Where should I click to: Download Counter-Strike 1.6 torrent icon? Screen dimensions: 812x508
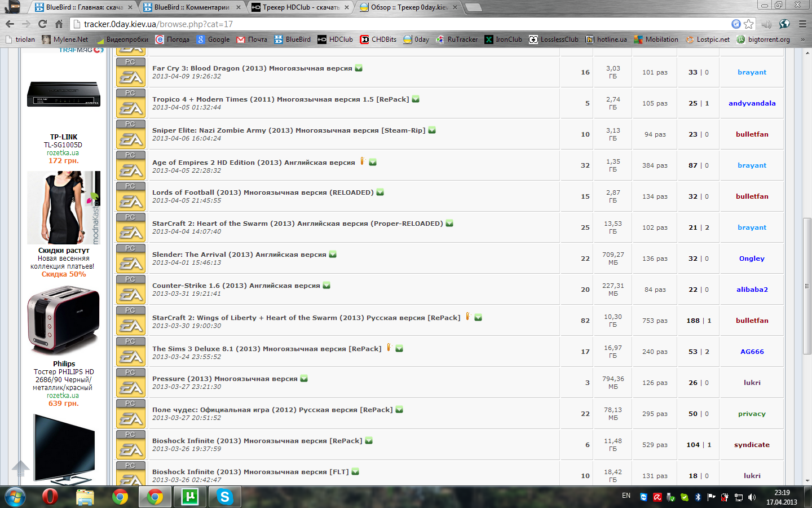tap(326, 286)
